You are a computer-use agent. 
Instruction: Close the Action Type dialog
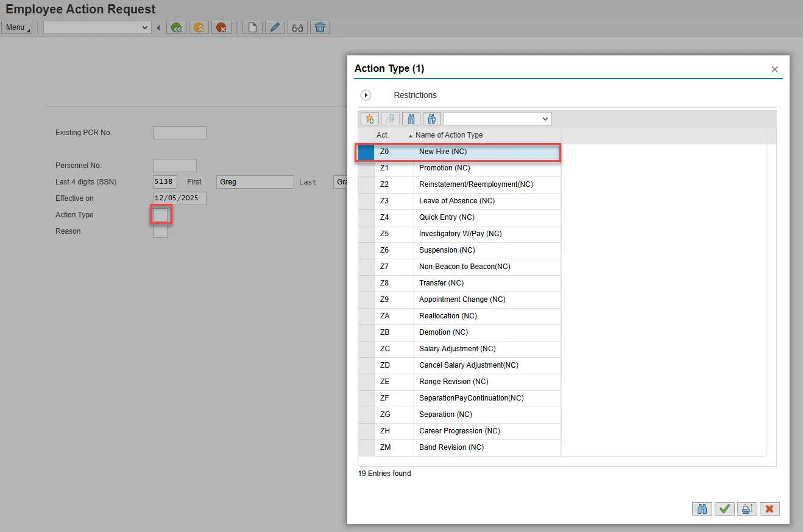[x=774, y=69]
